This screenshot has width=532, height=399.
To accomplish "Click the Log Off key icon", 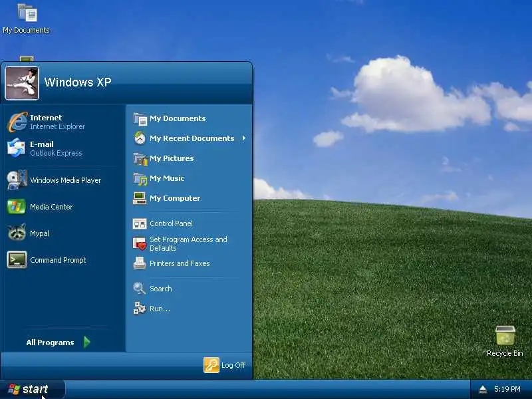I will click(x=211, y=365).
